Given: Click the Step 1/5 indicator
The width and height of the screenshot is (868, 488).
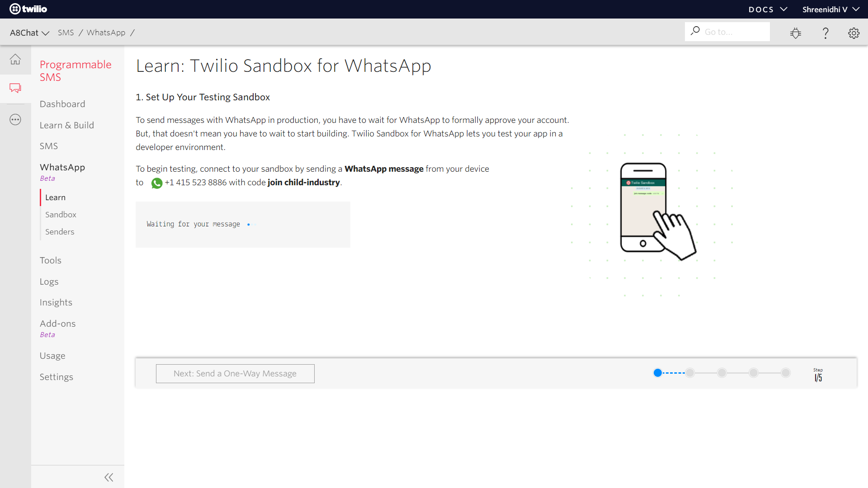Looking at the screenshot, I should pyautogui.click(x=818, y=375).
